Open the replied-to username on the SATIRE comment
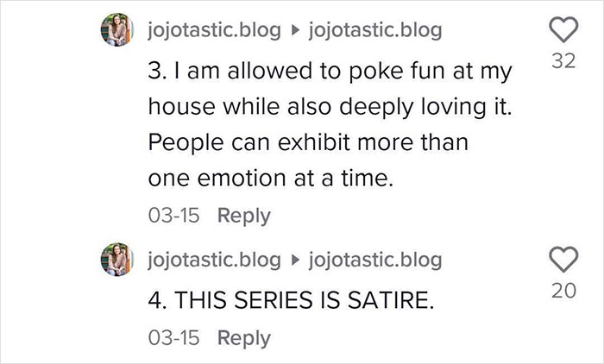Image resolution: width=604 pixels, height=364 pixels. tap(374, 259)
